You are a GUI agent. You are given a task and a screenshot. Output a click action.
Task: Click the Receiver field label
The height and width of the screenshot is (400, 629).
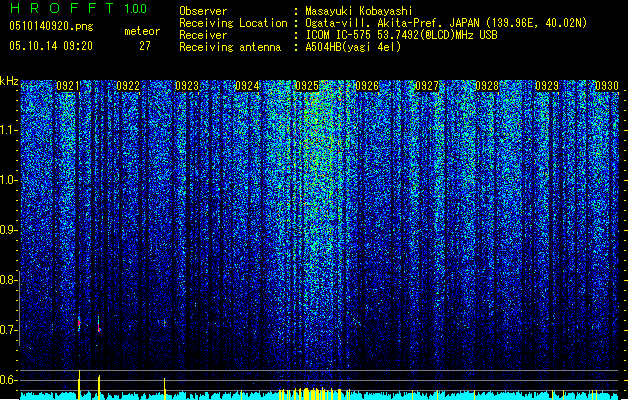pyautogui.click(x=203, y=35)
